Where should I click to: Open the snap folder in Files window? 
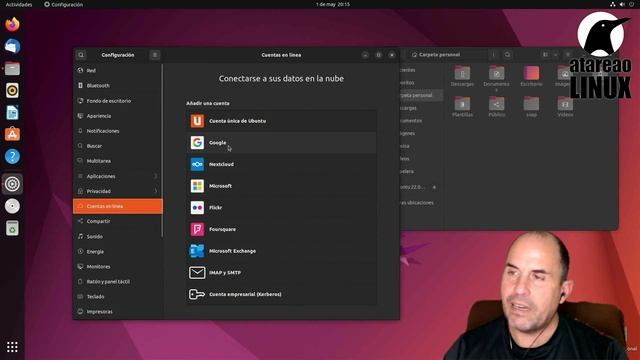[531, 107]
